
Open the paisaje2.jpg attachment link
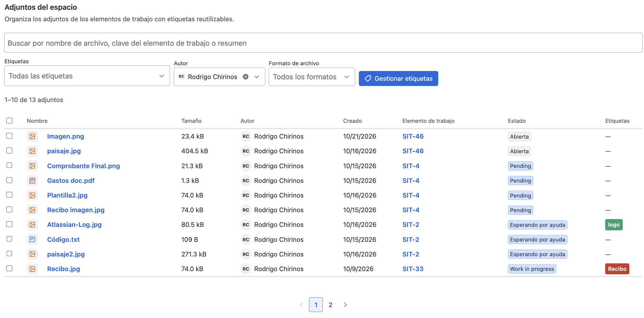pyautogui.click(x=66, y=254)
